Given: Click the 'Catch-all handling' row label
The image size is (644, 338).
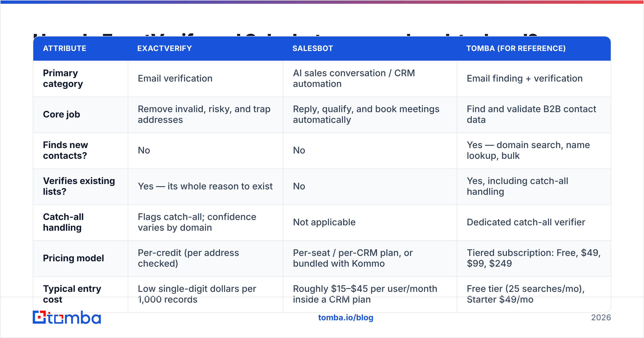Looking at the screenshot, I should click(63, 222).
